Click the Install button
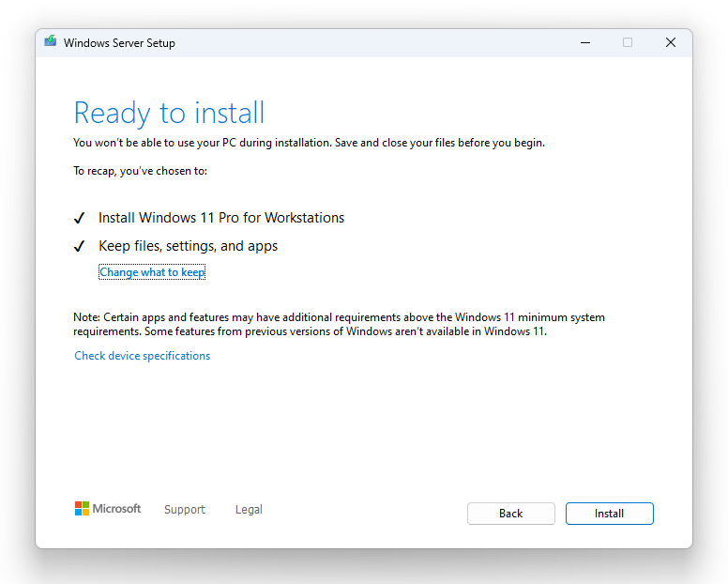 pos(609,514)
